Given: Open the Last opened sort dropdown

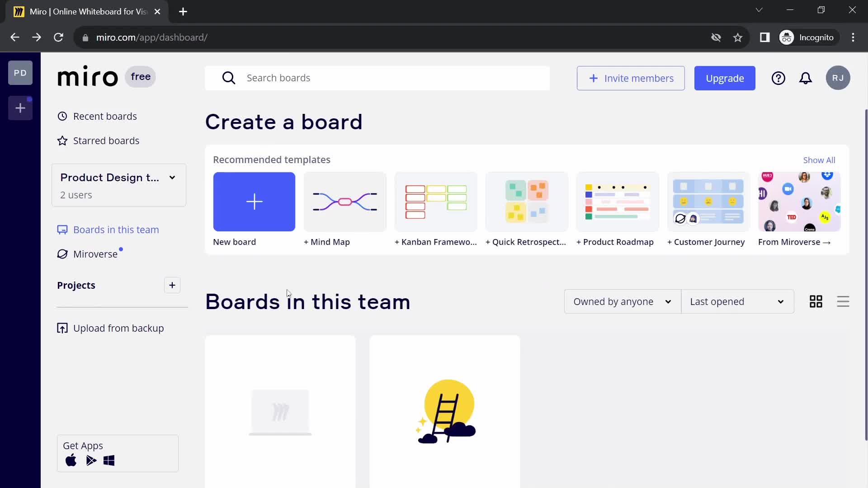Looking at the screenshot, I should click(736, 301).
